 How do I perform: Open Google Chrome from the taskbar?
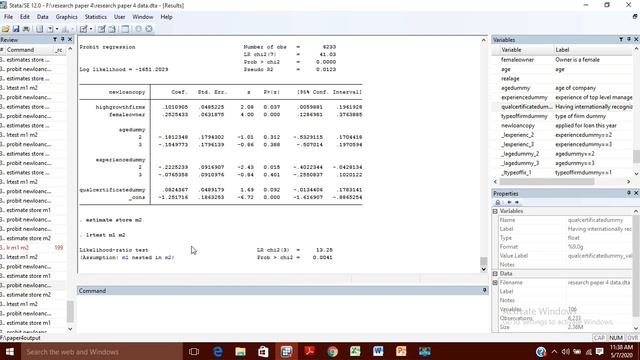tap(332, 351)
